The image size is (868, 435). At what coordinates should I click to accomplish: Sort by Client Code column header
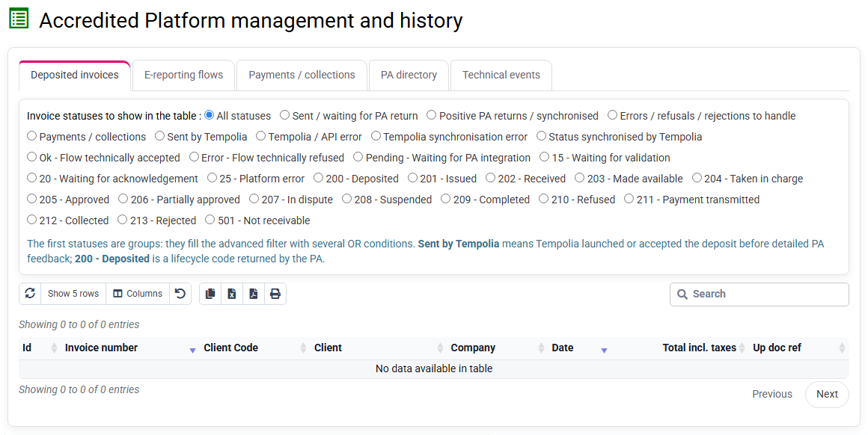(254, 348)
